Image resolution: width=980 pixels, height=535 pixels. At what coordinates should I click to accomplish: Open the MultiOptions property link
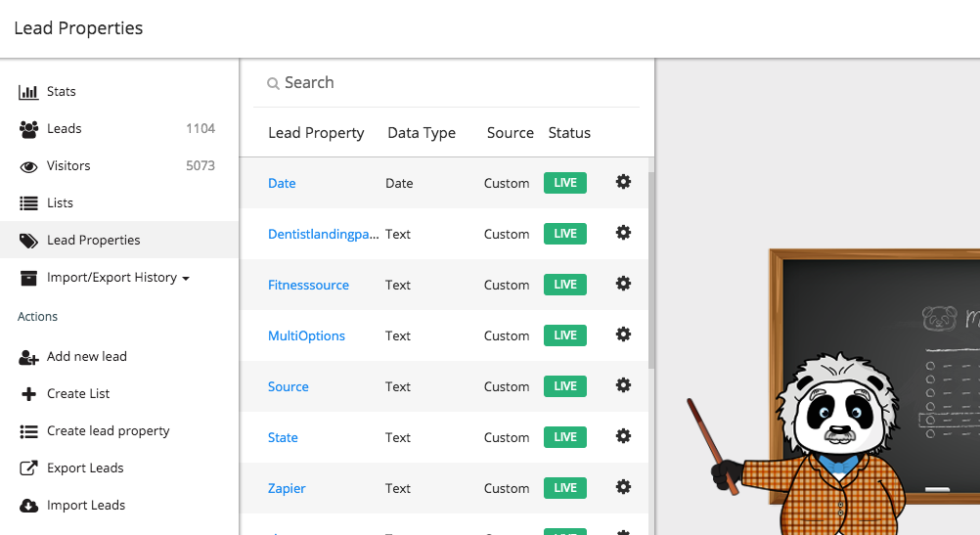click(306, 336)
